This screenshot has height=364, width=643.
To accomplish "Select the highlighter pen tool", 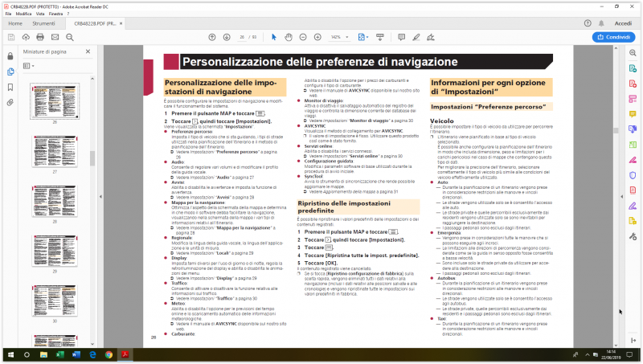I will 418,37.
